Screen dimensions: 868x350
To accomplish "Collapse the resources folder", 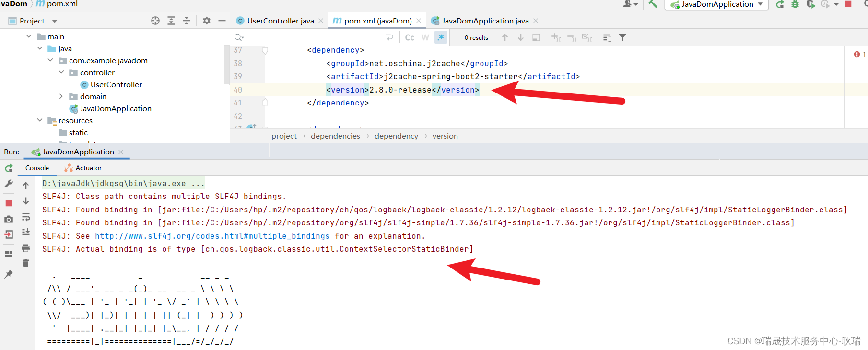I will coord(40,120).
